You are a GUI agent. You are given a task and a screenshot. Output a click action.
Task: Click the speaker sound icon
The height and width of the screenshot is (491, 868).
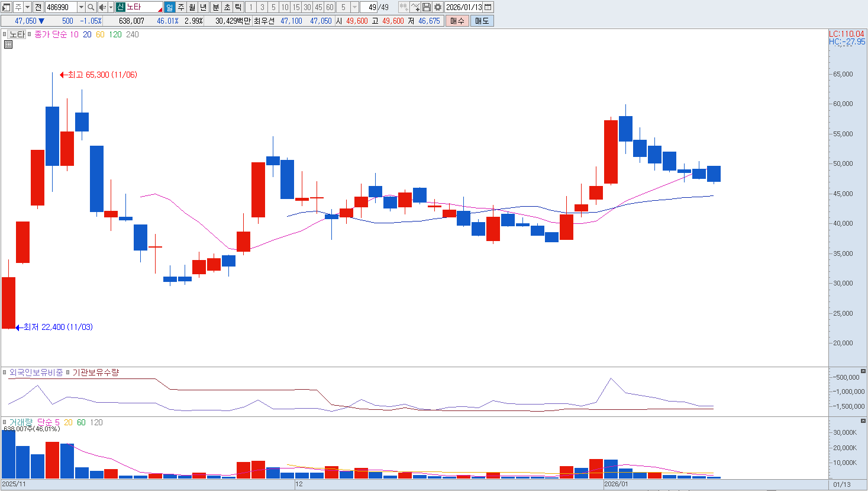pyautogui.click(x=102, y=7)
